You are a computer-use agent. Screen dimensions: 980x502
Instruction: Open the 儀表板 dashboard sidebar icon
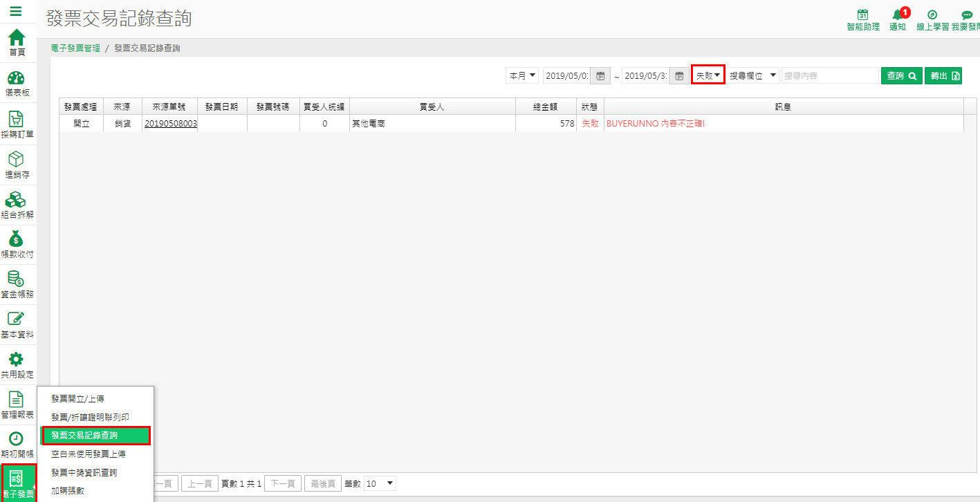[17, 83]
